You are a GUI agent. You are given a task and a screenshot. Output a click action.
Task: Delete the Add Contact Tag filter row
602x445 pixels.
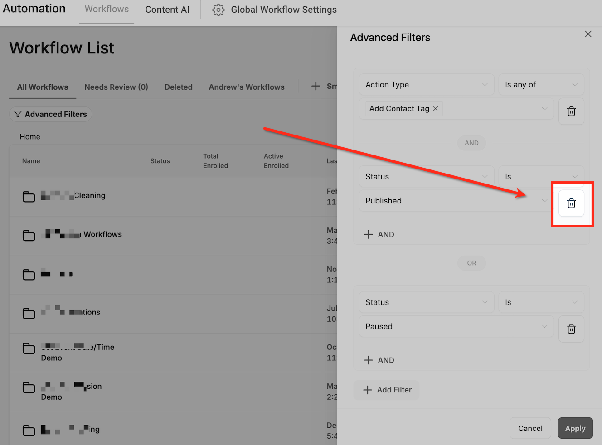tap(571, 111)
